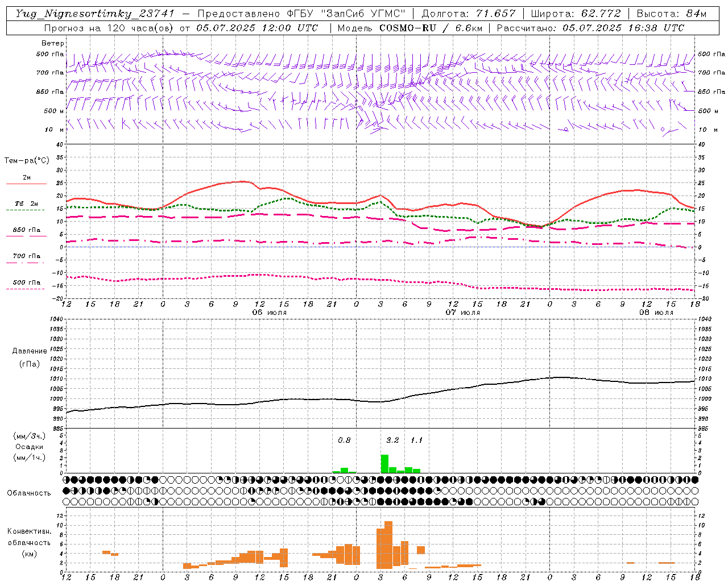Click the (мм/3ч.) precipitation unit label
The image size is (728, 582).
(30, 436)
